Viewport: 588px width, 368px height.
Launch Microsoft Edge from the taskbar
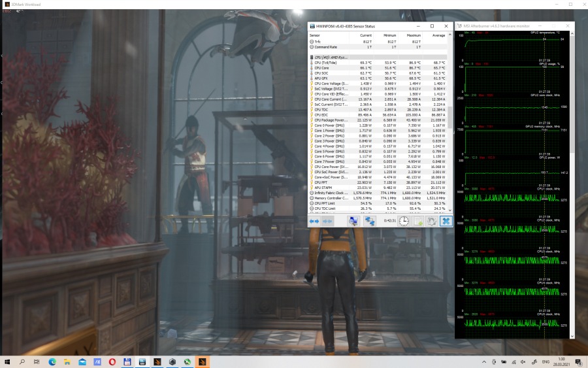tap(52, 362)
